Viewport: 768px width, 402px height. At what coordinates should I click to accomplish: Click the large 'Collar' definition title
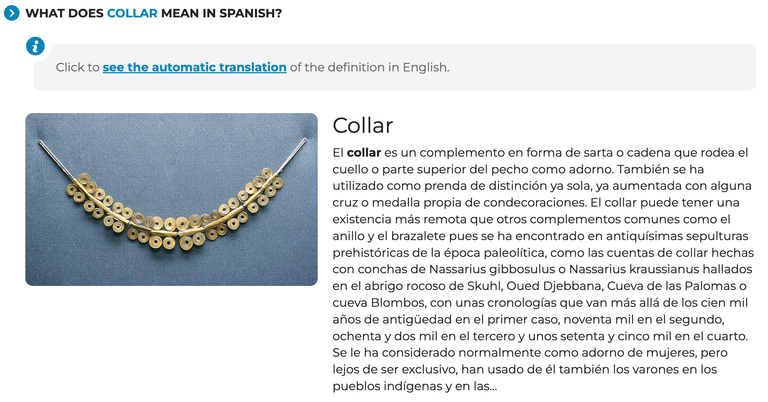[362, 126]
